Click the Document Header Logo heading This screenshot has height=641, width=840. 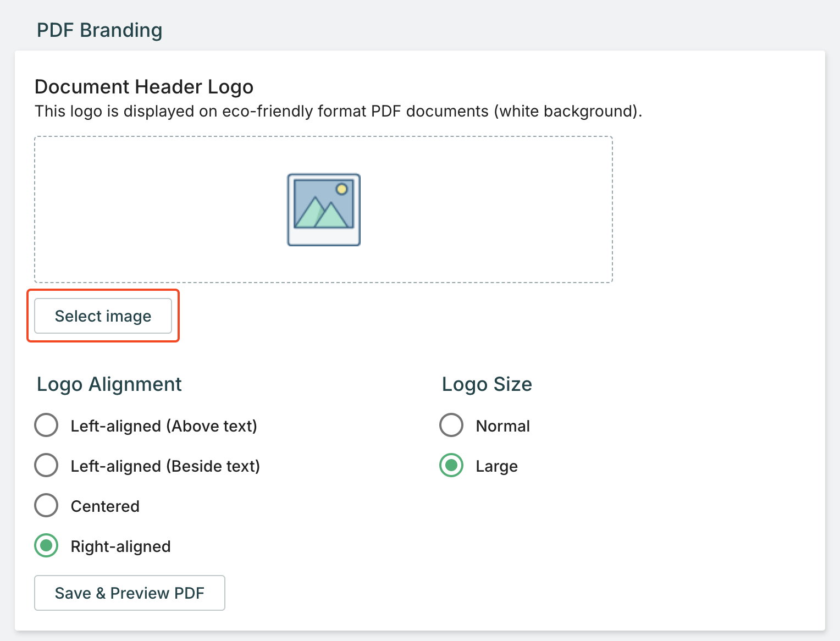click(144, 87)
